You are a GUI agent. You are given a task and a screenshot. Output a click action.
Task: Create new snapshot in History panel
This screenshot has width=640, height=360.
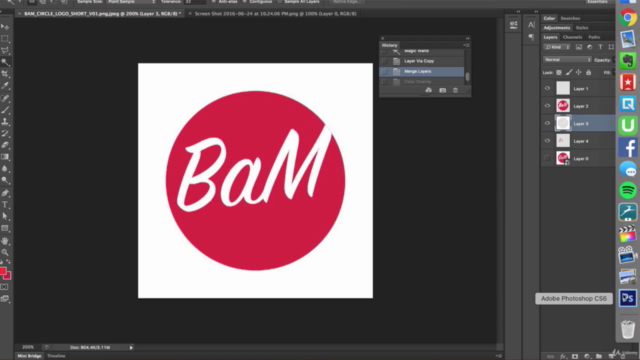coord(442,90)
